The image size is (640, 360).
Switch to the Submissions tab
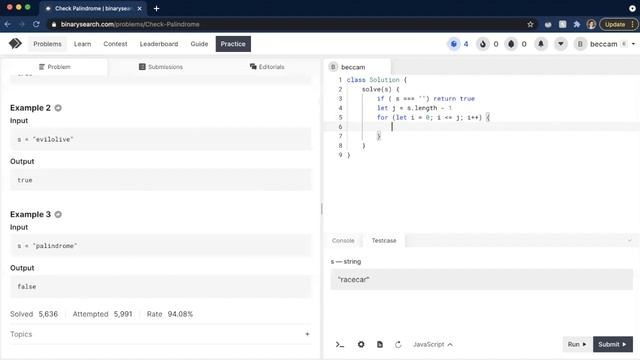click(161, 67)
